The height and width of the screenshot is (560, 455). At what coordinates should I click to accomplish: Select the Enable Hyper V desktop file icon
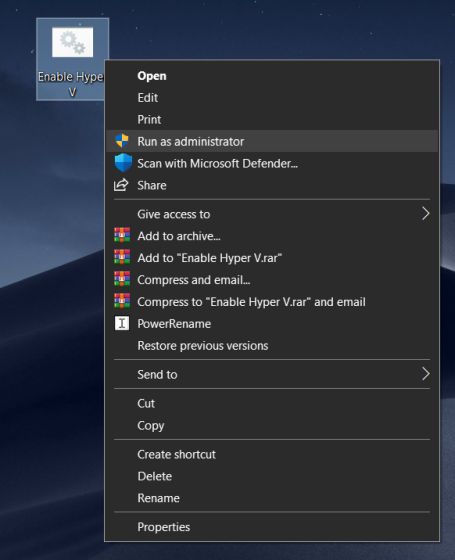pos(72,42)
